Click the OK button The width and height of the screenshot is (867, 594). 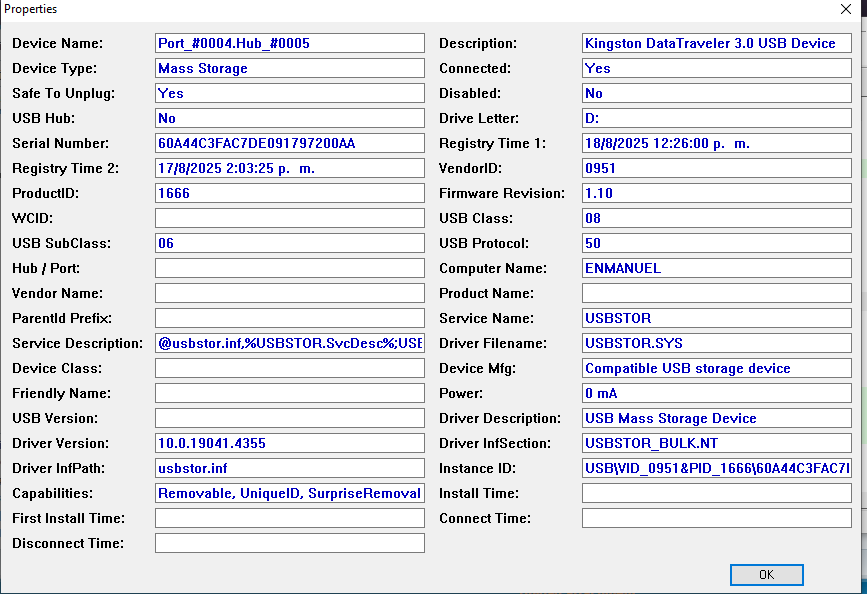pos(766,575)
